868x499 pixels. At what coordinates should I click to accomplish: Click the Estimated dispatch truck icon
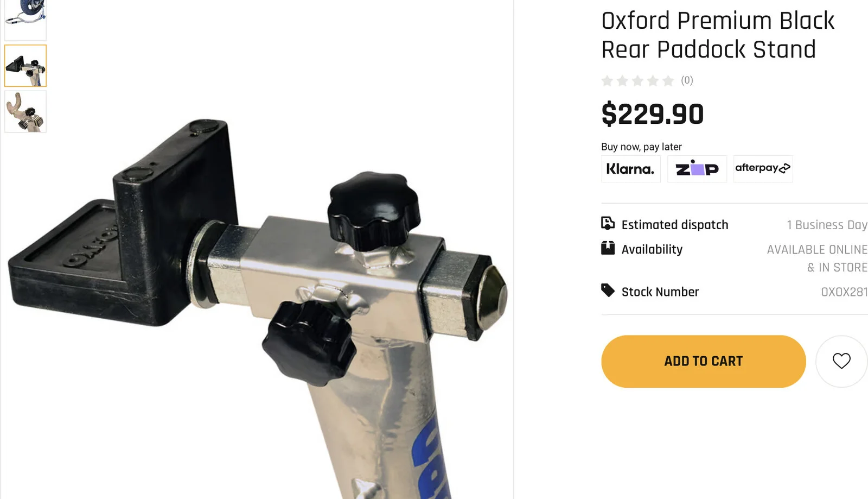608,223
